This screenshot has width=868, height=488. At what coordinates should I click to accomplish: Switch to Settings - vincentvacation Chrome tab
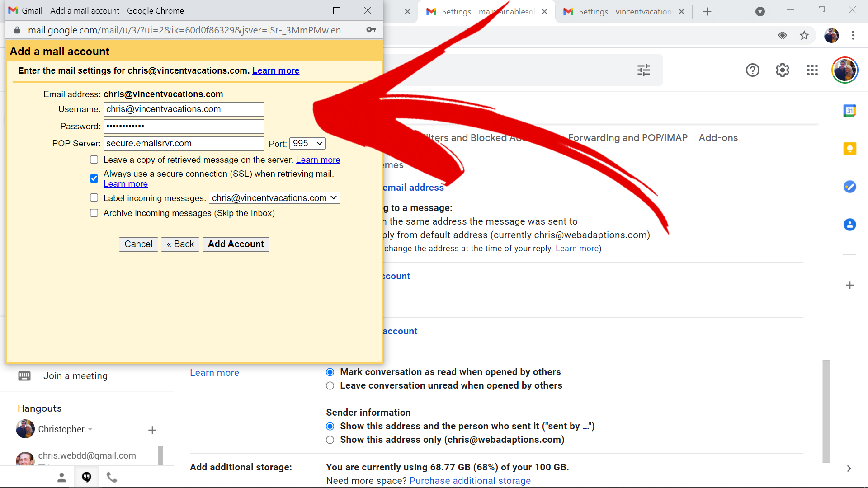point(625,12)
